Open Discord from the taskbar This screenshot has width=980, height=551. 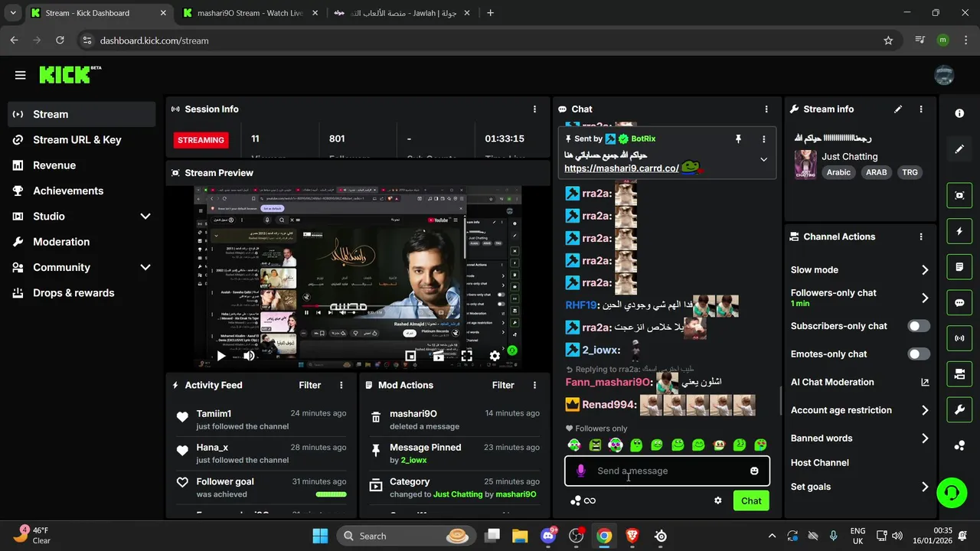point(547,536)
